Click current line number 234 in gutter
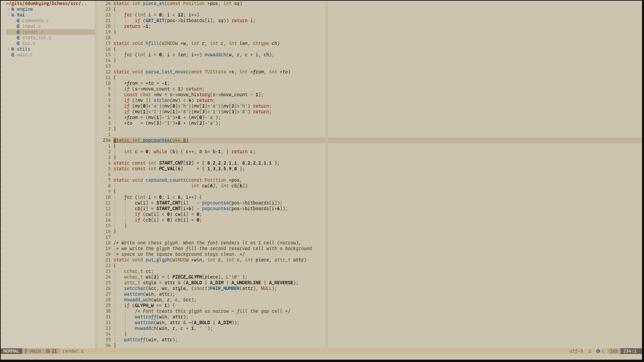 coord(107,140)
